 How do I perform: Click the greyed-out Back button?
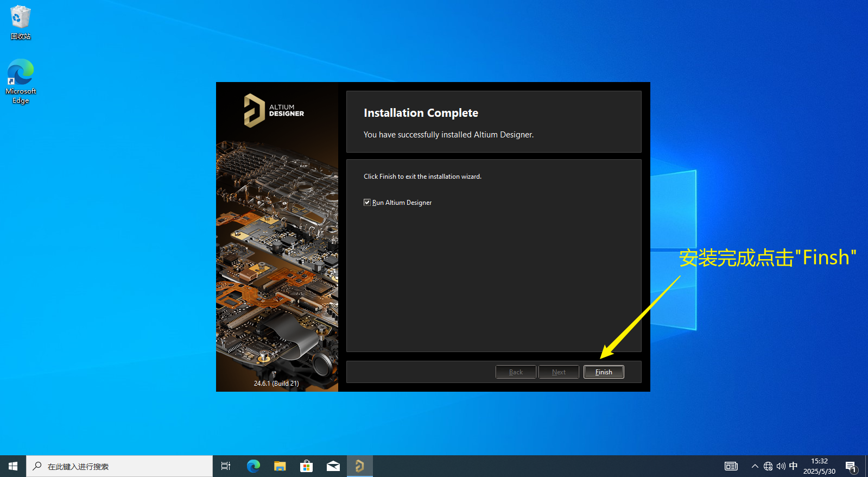[516, 372]
